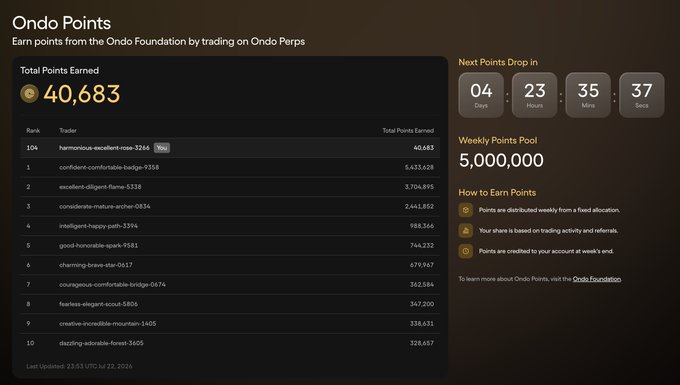Select trader intelligent-happy-path-3394

pyautogui.click(x=98, y=226)
